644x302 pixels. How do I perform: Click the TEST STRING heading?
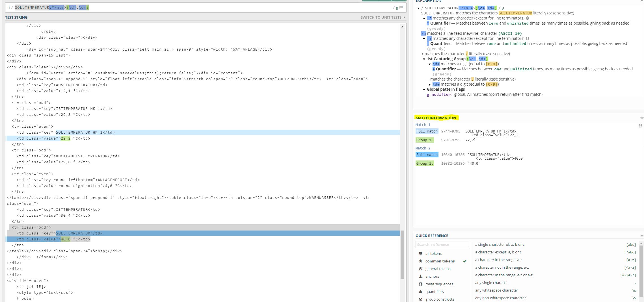(16, 17)
